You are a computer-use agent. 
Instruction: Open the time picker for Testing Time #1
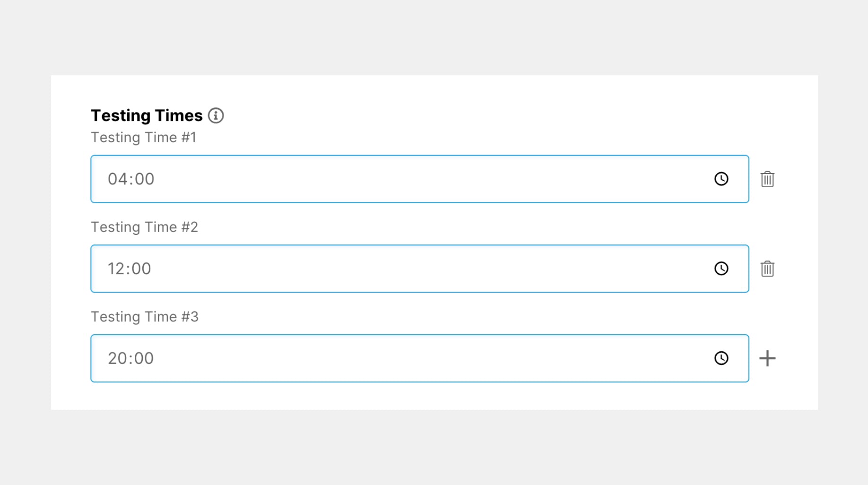click(721, 179)
